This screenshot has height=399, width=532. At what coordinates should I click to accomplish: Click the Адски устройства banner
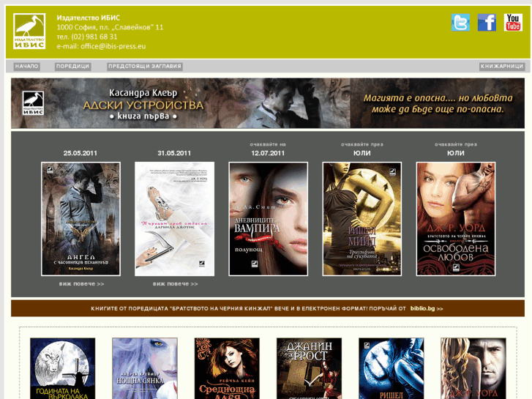[268, 103]
